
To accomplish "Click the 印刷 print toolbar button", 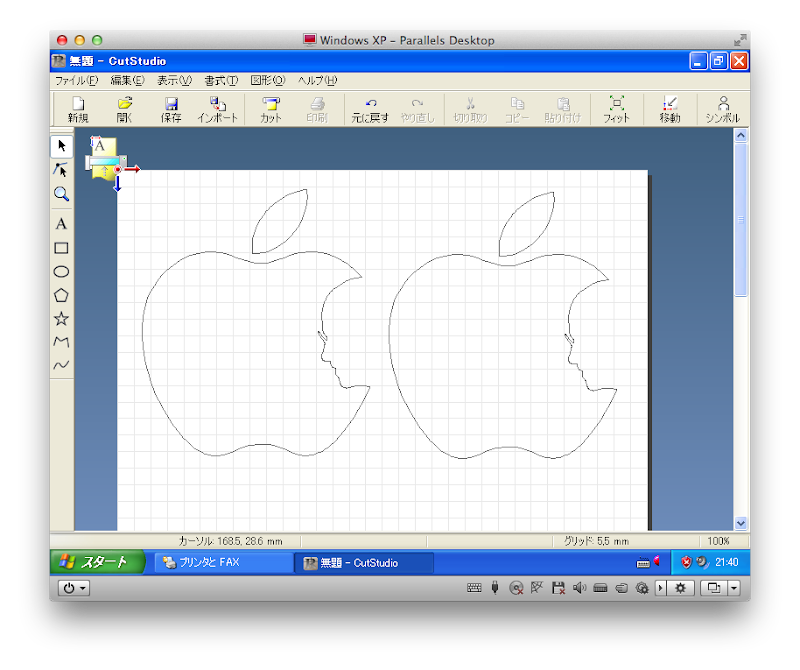I will [x=317, y=109].
